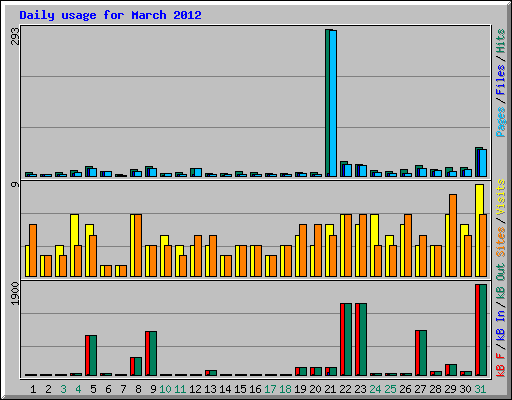Click green day label 31 on the x-axis
512x400 pixels.
480,389
